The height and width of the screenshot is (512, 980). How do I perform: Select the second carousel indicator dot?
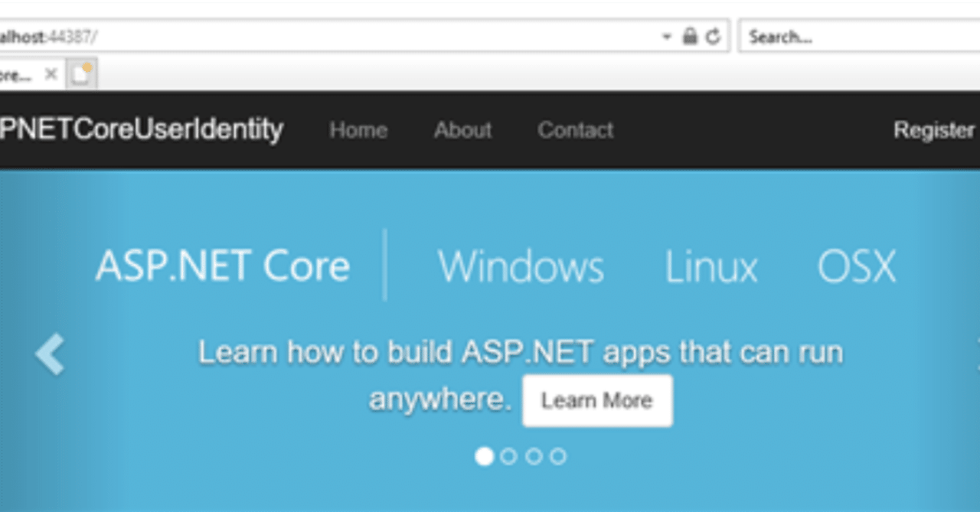(x=508, y=456)
